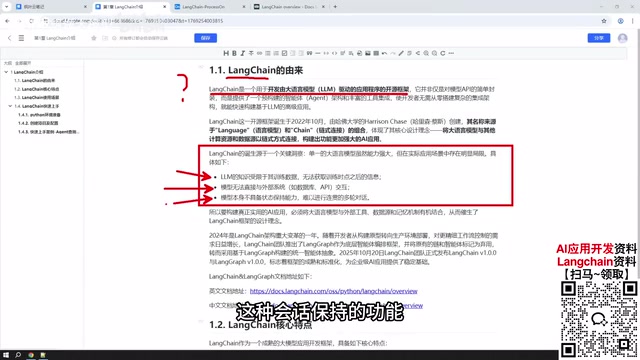Screen dimensions: 640x360
Task: Click the browser address bar
Action: (318, 21)
